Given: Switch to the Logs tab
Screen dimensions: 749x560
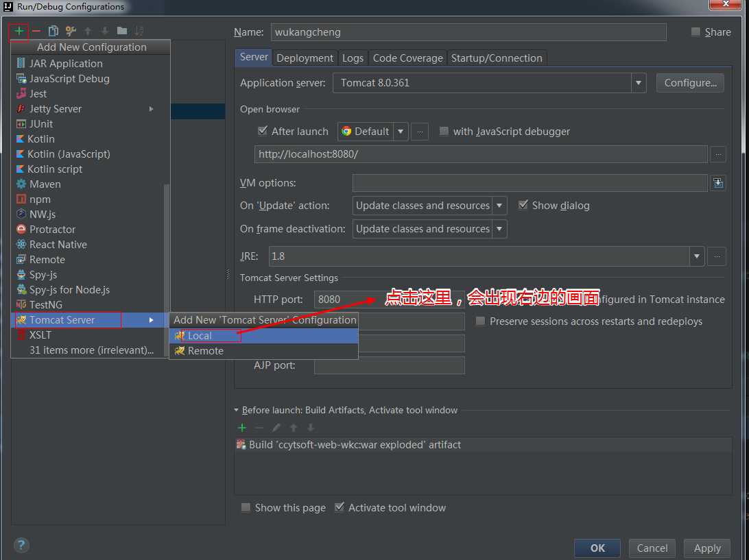Looking at the screenshot, I should 353,58.
